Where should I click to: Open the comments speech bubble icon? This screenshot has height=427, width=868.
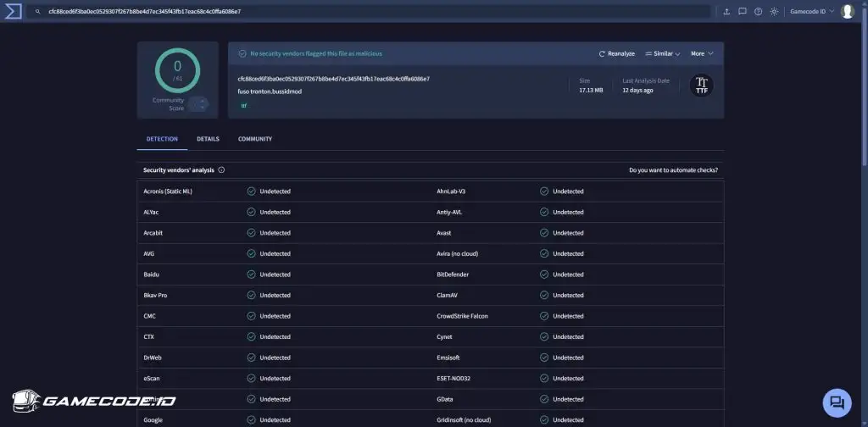(742, 12)
